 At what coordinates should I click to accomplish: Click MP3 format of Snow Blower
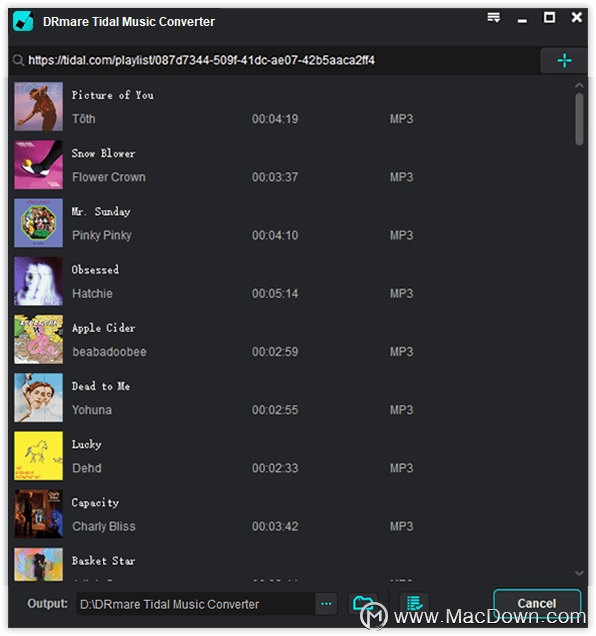[401, 177]
